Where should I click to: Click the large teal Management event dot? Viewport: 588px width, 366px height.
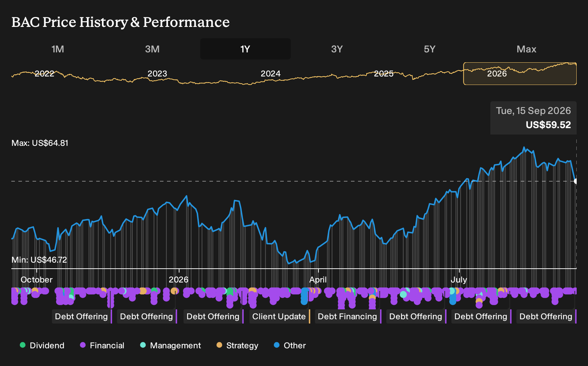click(403, 294)
